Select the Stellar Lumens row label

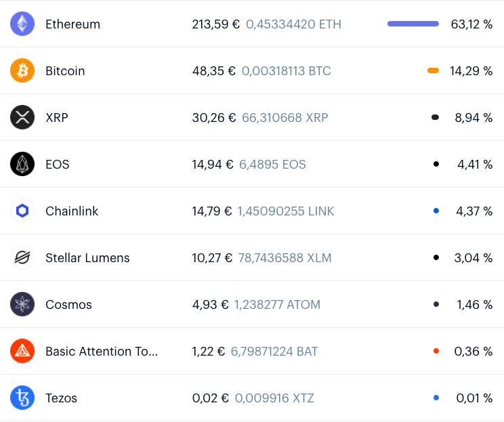87,258
